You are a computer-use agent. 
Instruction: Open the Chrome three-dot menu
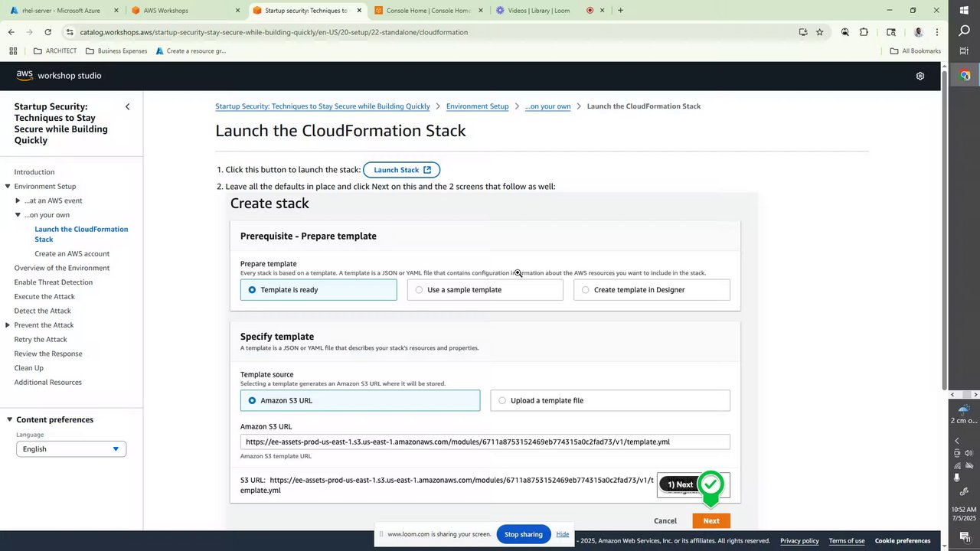[x=937, y=32]
